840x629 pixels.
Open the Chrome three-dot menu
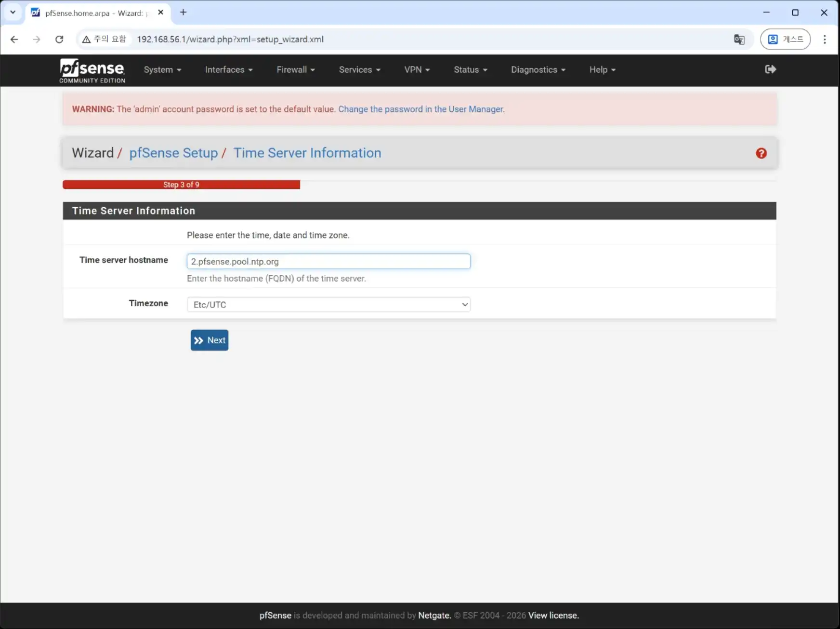tap(825, 40)
